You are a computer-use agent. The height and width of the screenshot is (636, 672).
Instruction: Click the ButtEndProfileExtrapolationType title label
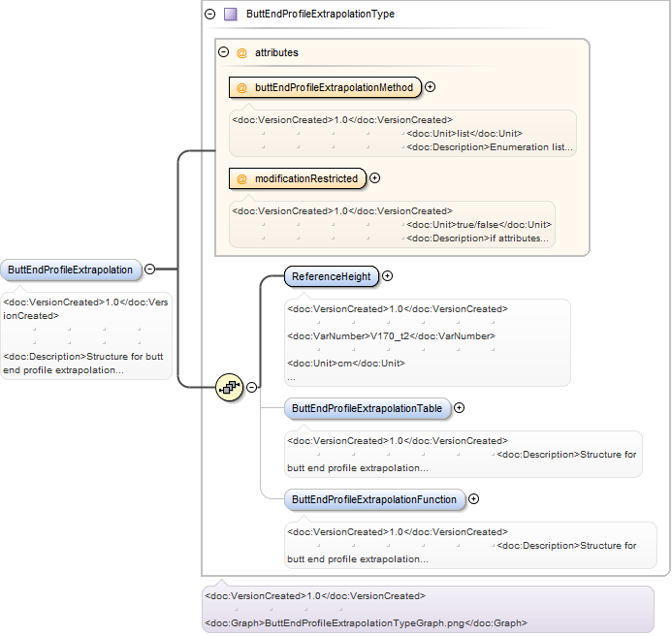320,15
